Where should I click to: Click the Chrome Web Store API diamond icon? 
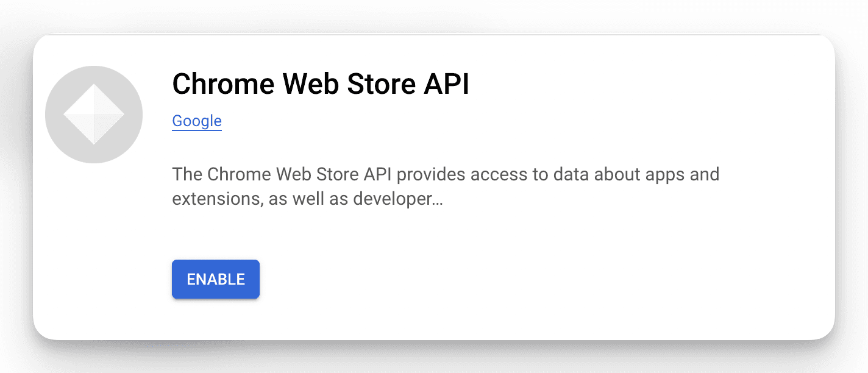(94, 115)
